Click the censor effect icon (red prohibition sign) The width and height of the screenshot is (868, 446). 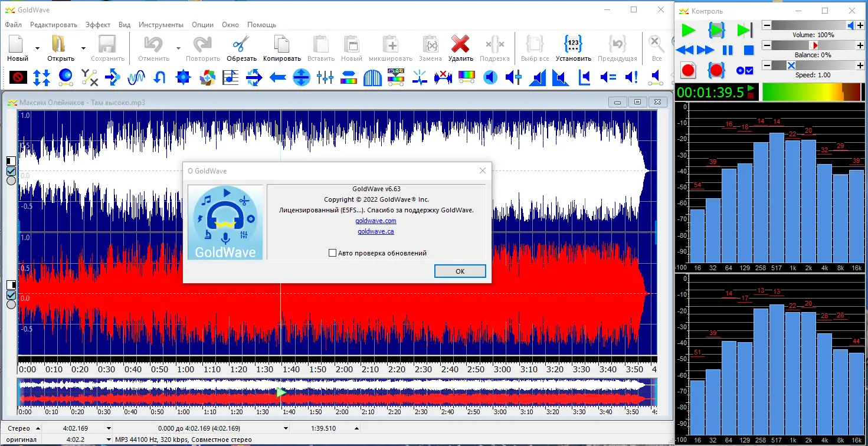[x=18, y=77]
